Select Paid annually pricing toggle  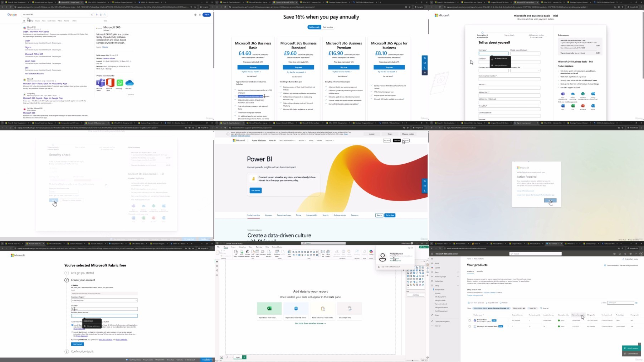tap(314, 27)
